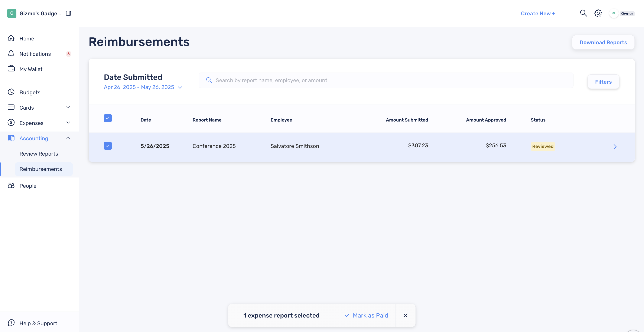644x332 pixels.
Task: Click the Reviewed status badge
Action: 543,146
